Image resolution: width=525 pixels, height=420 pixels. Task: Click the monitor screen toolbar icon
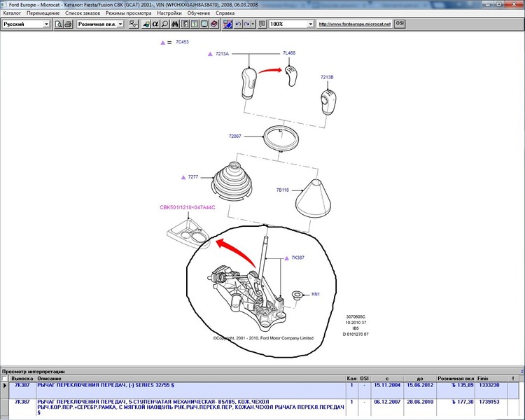click(x=204, y=24)
